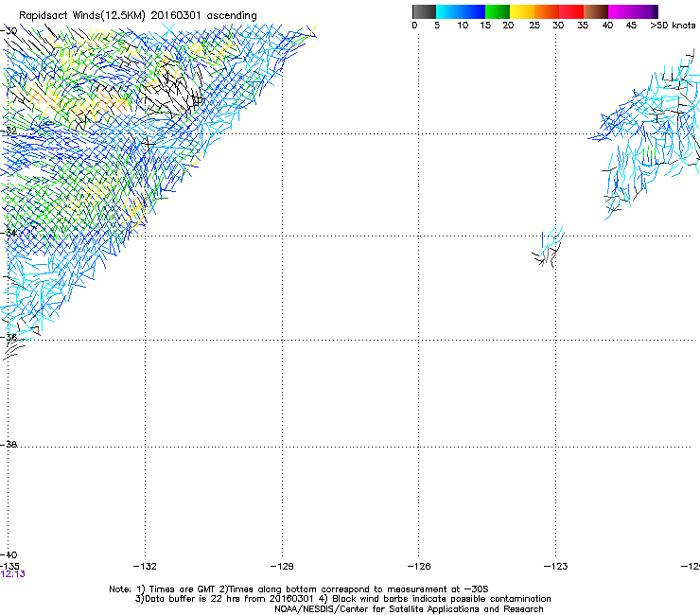
Task: Select the legend label '25'
Action: tap(534, 26)
